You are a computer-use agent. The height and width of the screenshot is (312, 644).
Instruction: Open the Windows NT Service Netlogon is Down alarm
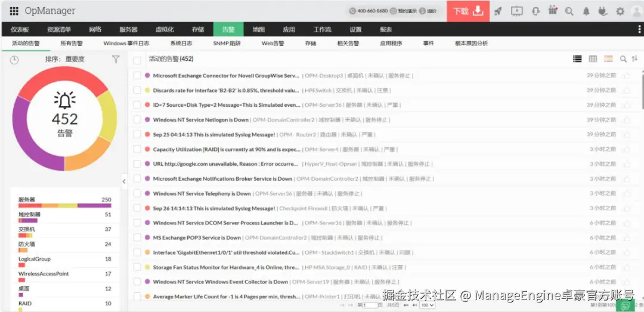coord(201,120)
